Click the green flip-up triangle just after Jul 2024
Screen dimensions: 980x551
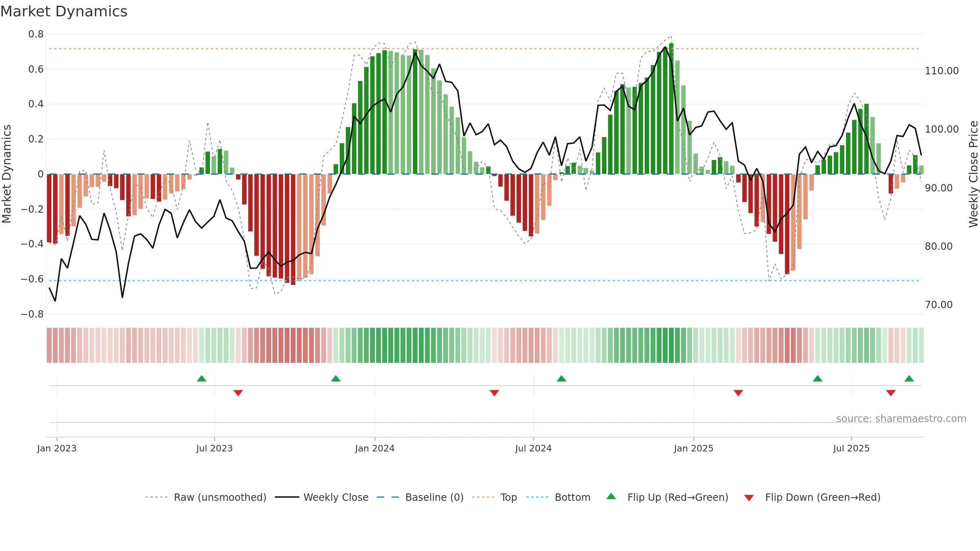pos(561,378)
